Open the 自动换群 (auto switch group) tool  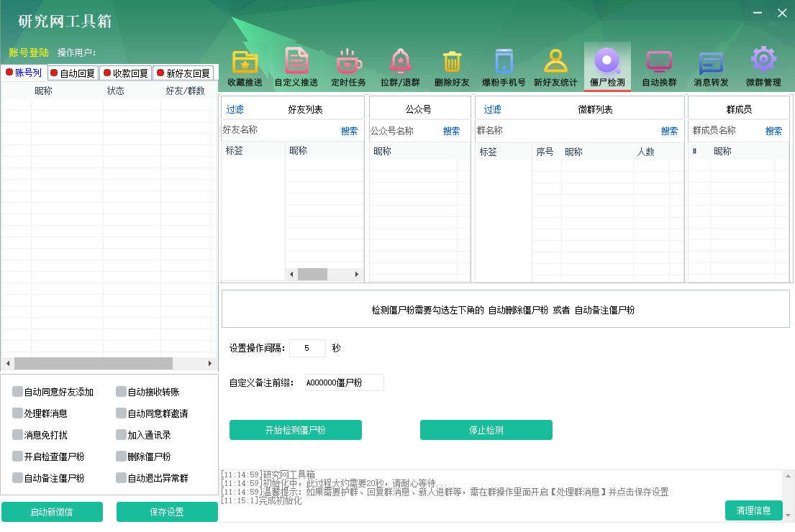tap(659, 65)
